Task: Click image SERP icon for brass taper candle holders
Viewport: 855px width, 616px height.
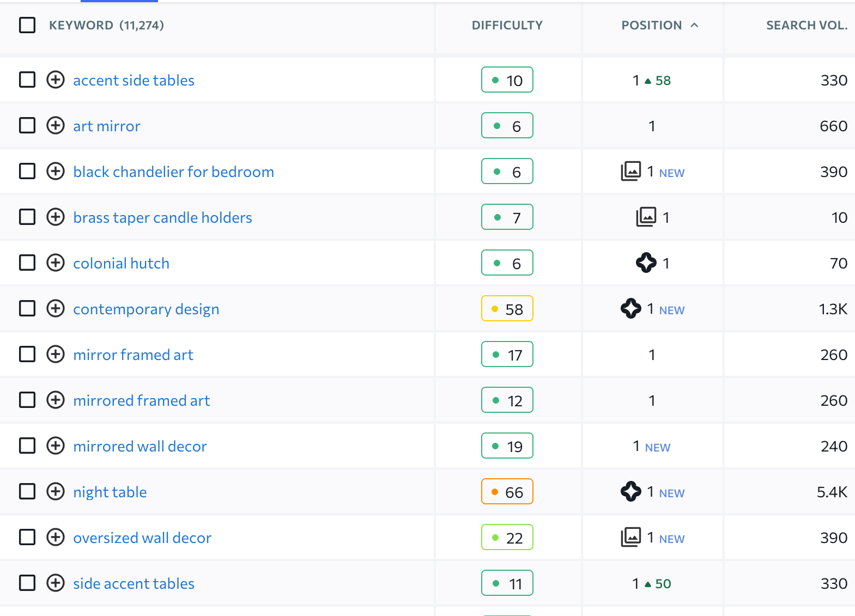Action: coord(646,217)
